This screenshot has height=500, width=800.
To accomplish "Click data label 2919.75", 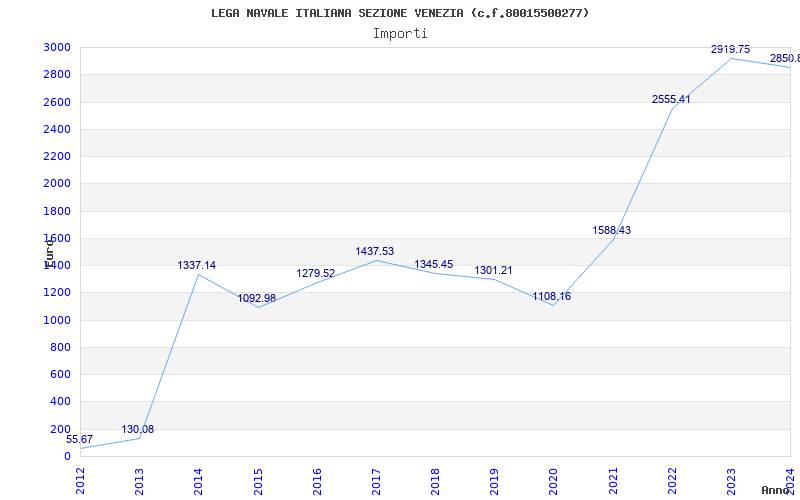I will tap(731, 49).
